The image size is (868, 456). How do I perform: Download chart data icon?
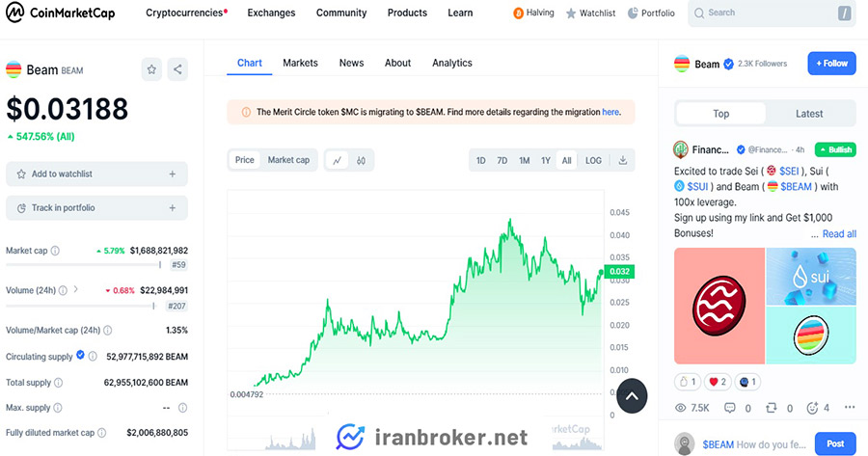click(x=623, y=160)
